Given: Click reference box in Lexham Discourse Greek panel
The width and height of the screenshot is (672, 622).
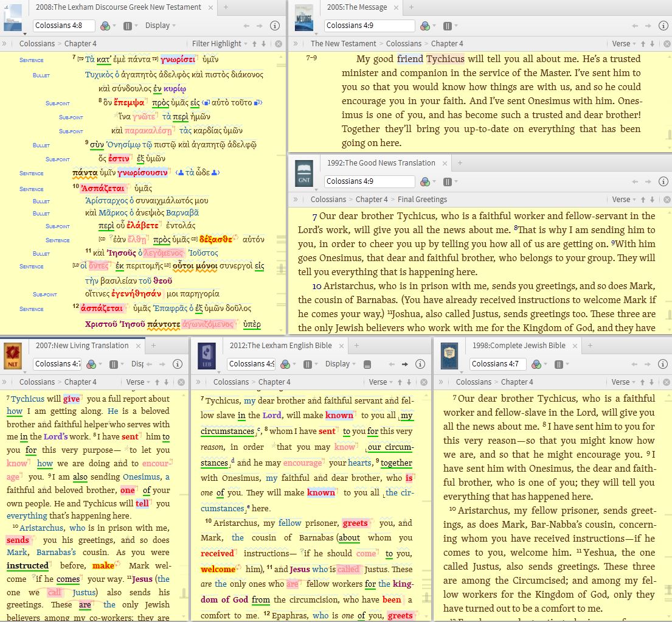Looking at the screenshot, I should click(64, 26).
